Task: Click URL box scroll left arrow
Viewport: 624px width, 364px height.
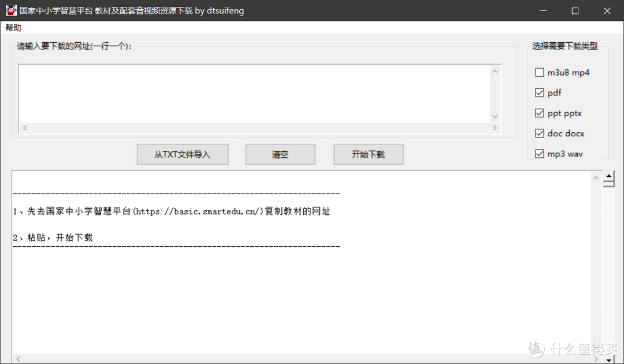Action: [x=25, y=128]
